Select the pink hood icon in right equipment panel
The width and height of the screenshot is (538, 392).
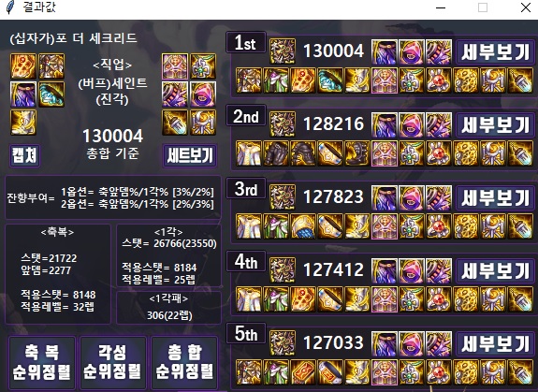coord(203,94)
